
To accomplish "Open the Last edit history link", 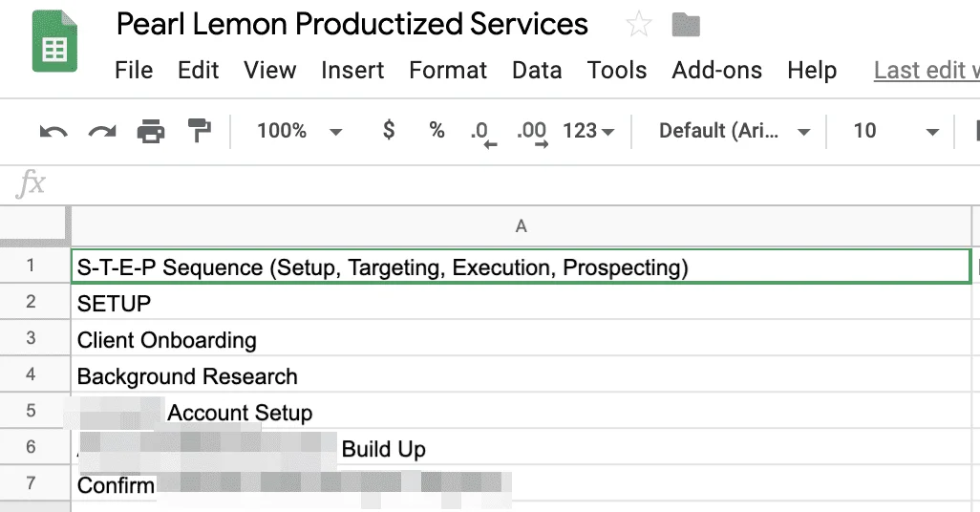I will tap(927, 70).
